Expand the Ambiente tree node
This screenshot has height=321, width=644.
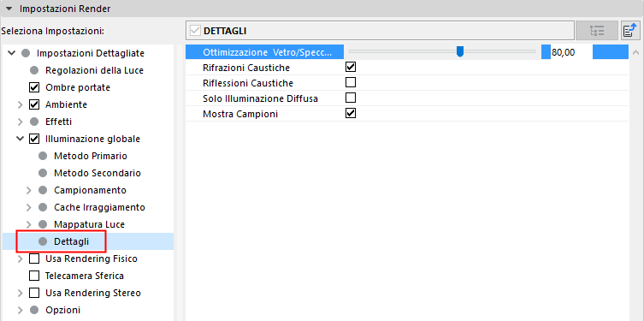(21, 104)
